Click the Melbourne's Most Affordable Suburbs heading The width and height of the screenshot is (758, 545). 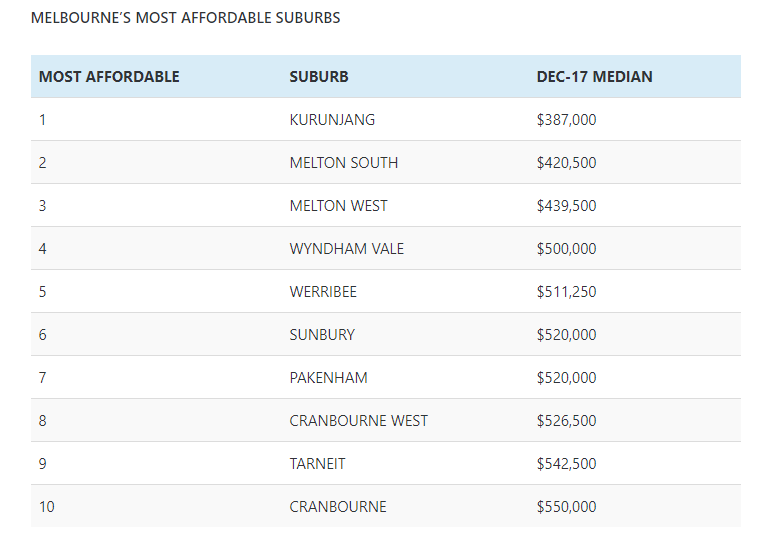pos(185,18)
